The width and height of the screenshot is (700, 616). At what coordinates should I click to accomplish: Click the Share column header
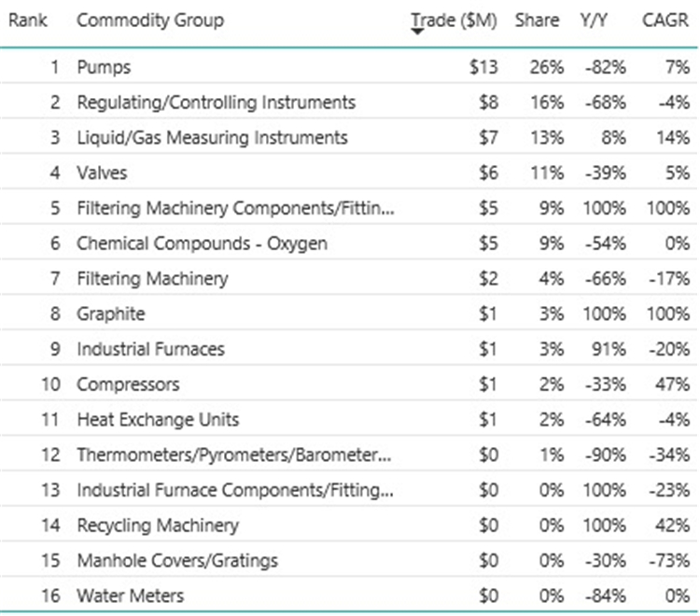pos(537,21)
